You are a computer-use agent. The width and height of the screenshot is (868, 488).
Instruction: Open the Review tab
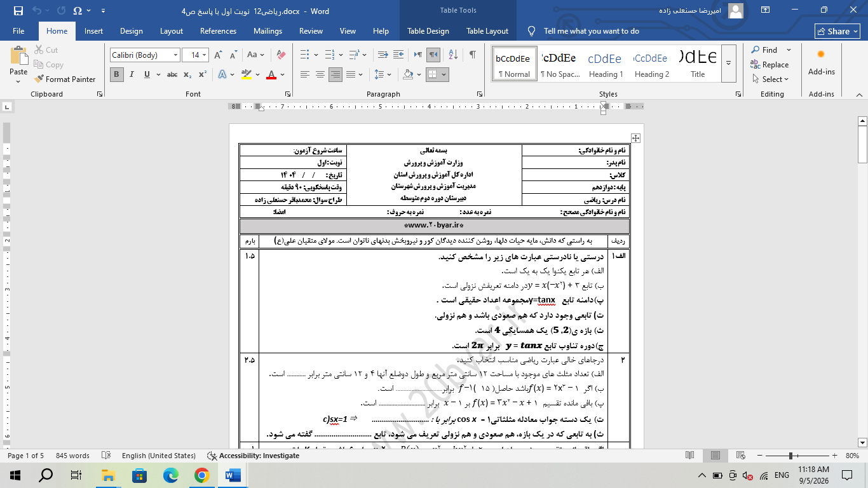coord(311,31)
